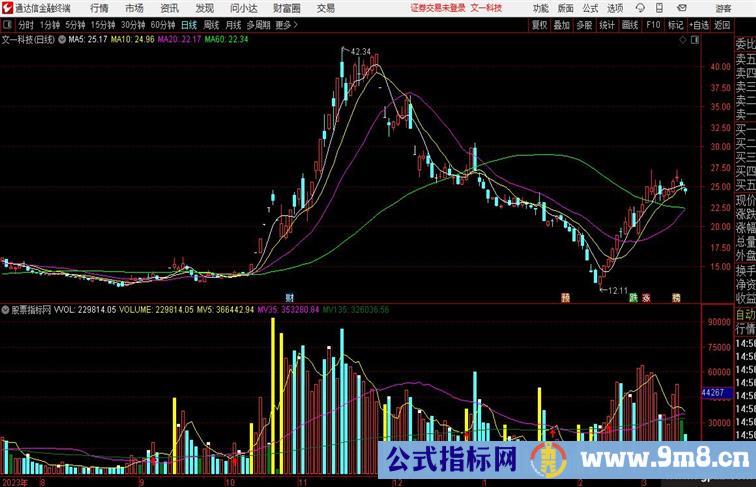Open the 版面 menu

click(x=566, y=8)
